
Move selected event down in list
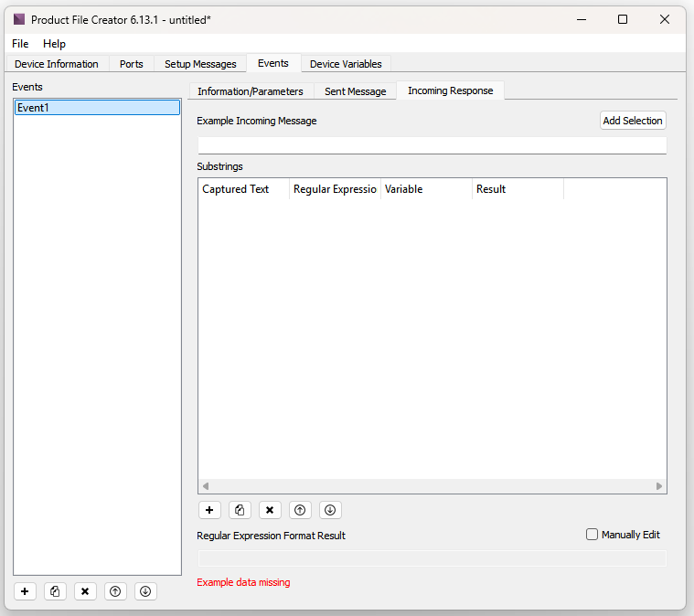(x=145, y=591)
